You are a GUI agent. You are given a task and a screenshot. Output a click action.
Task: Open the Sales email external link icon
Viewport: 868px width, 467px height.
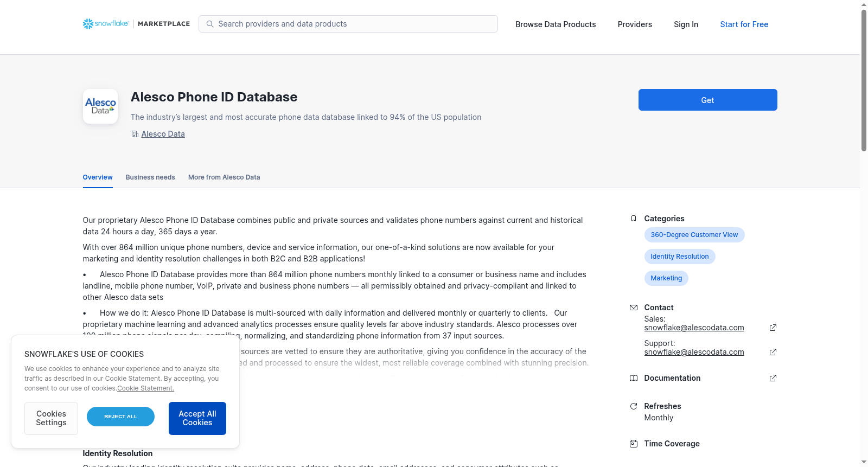(773, 328)
